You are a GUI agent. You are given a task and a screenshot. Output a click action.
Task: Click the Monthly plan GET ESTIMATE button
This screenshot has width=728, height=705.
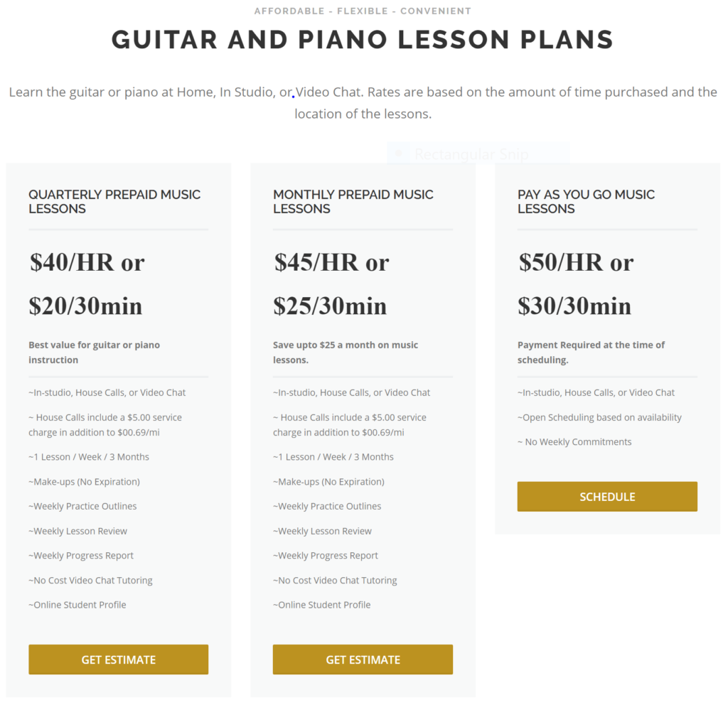363,659
